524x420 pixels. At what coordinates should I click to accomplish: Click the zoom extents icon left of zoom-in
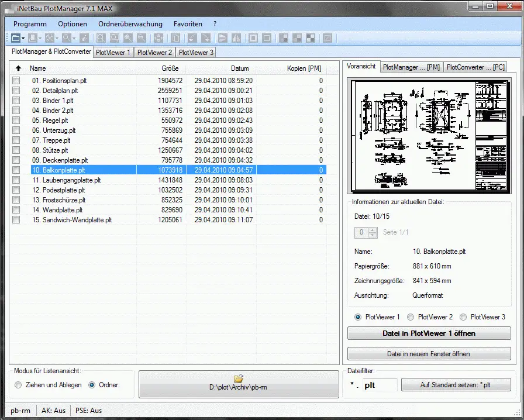(x=114, y=38)
